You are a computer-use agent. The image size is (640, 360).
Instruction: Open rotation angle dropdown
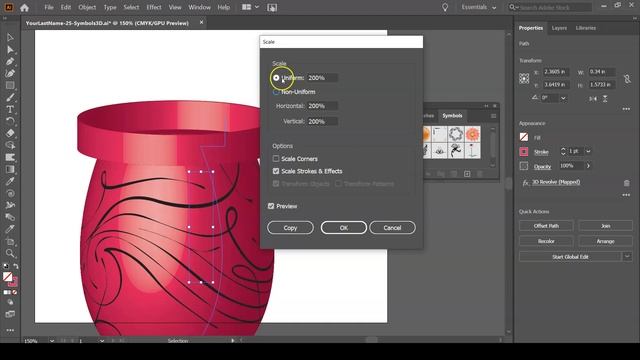point(563,98)
